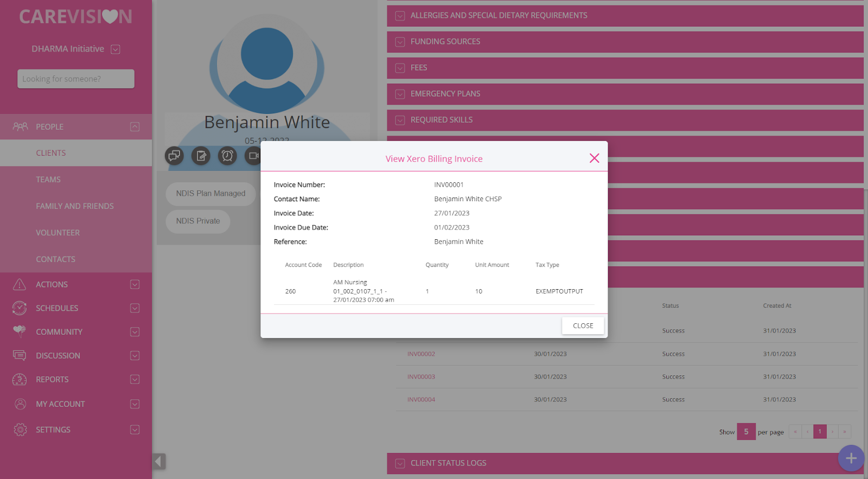
Task: Select CLIENTS in the sidebar
Action: (76, 153)
